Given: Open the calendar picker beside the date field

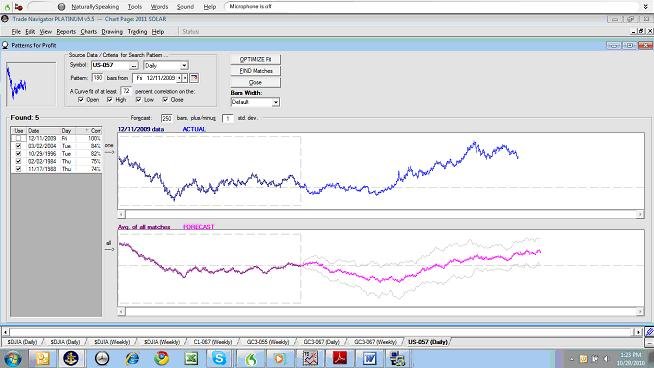Looking at the screenshot, I should (194, 78).
